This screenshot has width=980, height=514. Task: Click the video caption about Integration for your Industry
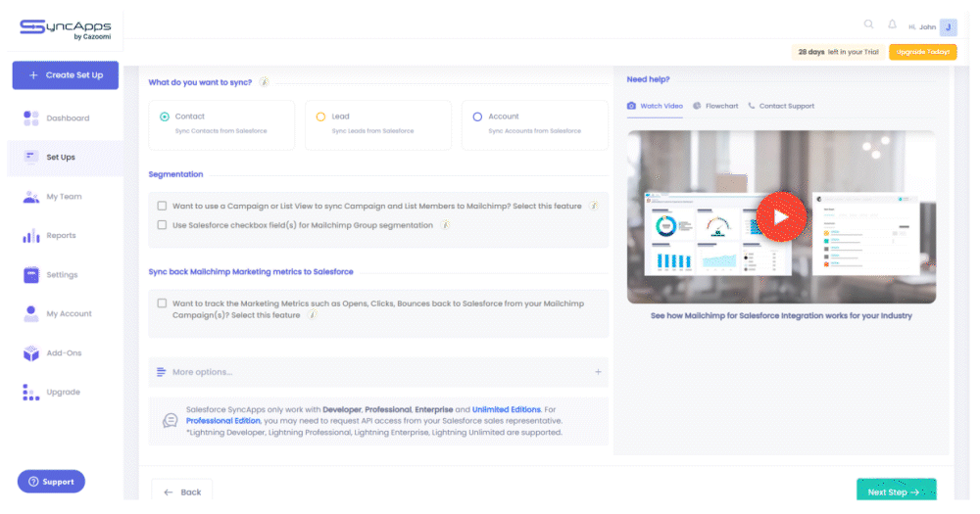781,316
